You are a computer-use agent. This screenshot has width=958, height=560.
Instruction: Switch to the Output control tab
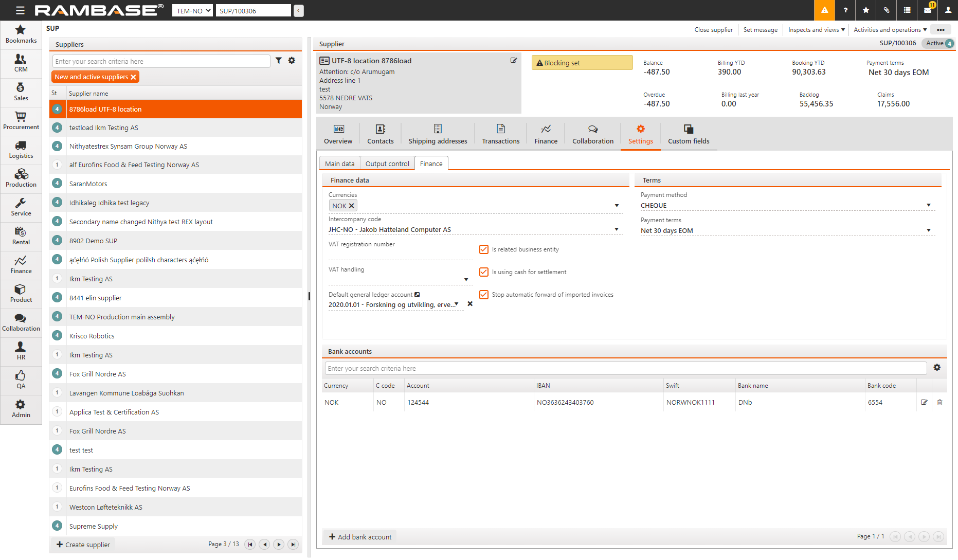point(387,164)
